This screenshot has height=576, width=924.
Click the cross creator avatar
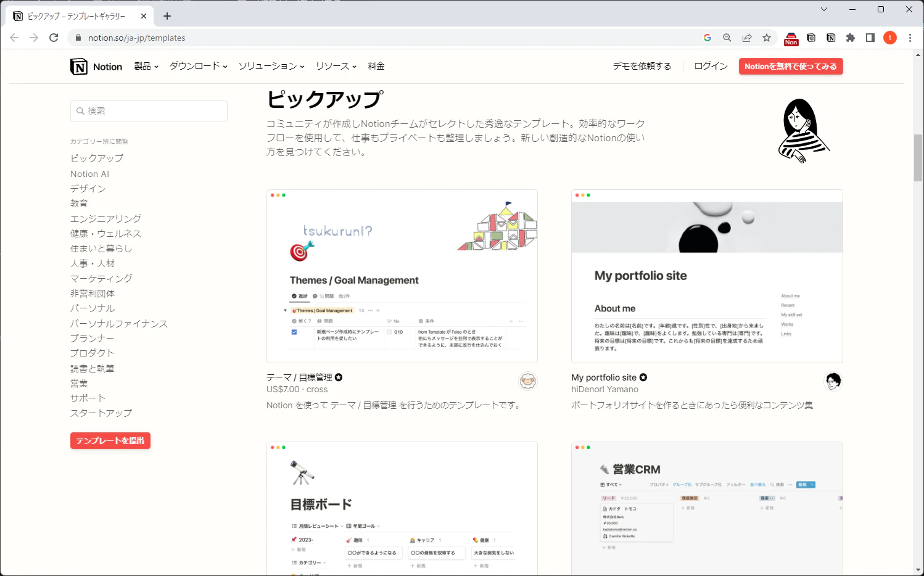[x=528, y=381]
